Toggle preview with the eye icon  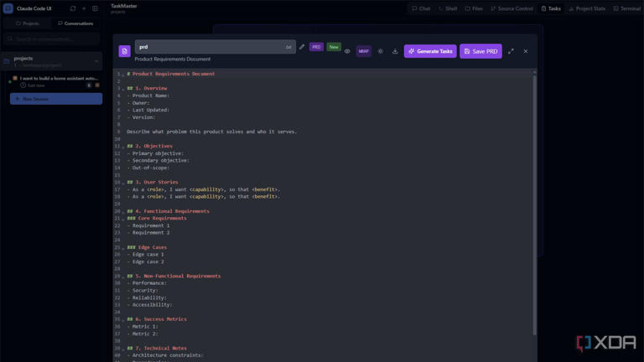pos(347,51)
